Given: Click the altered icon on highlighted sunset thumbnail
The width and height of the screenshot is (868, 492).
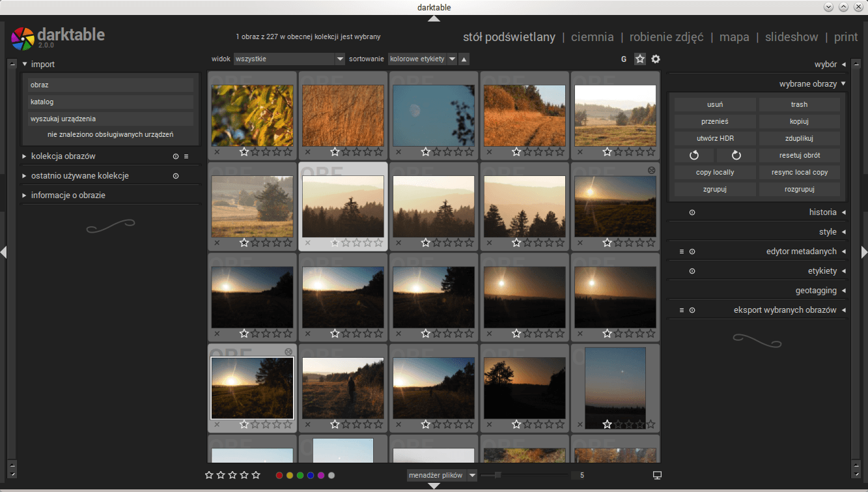Looking at the screenshot, I should 288,351.
